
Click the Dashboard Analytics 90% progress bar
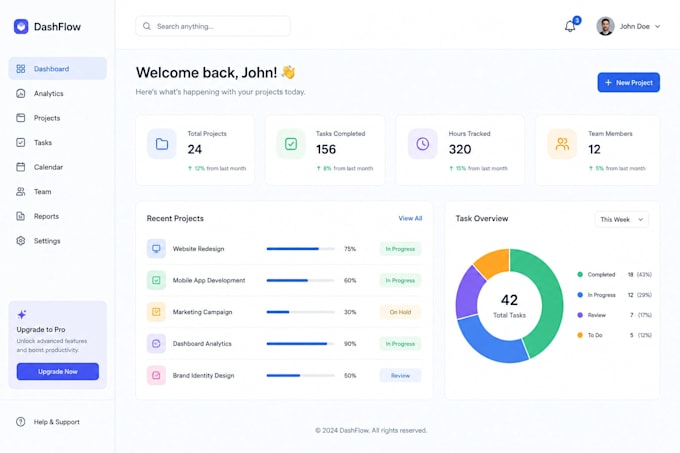click(301, 344)
